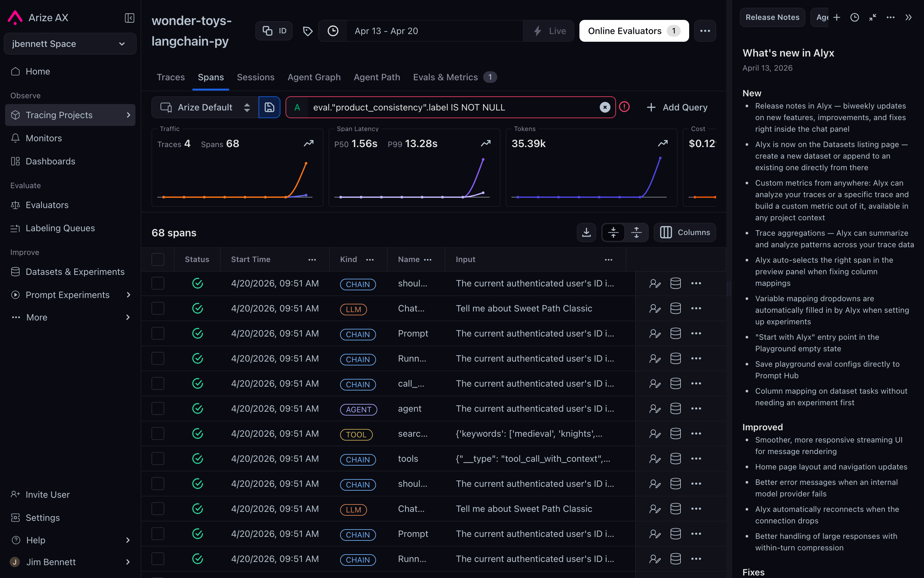Check the first Chat... LLM span row
924x578 pixels.
[158, 309]
